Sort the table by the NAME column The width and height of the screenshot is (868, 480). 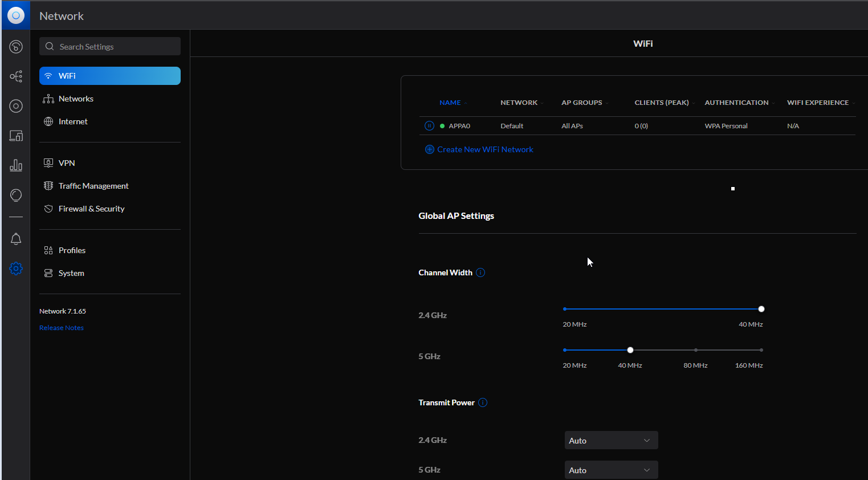click(x=450, y=103)
